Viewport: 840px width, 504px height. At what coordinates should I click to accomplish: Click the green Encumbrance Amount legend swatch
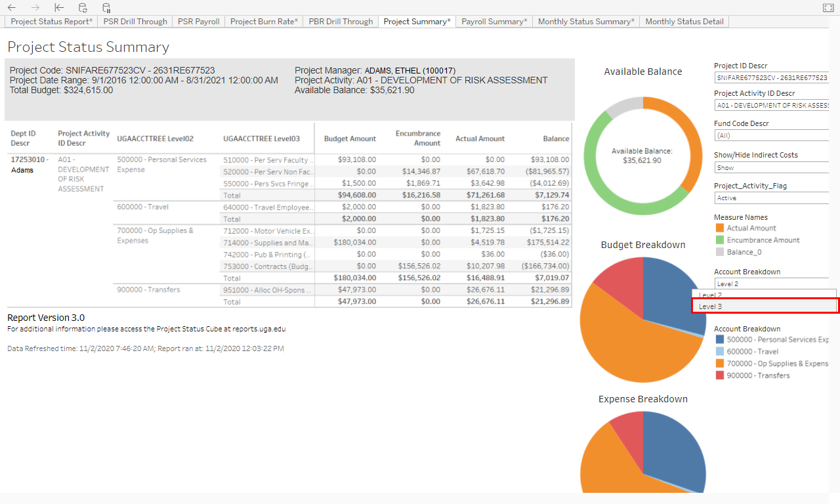(x=720, y=240)
